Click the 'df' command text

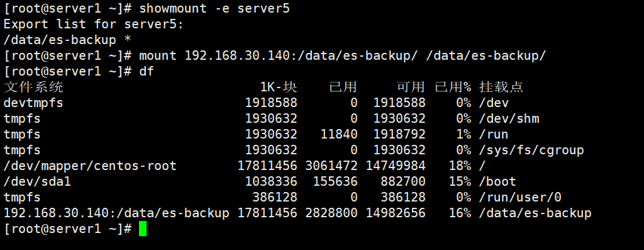[147, 71]
